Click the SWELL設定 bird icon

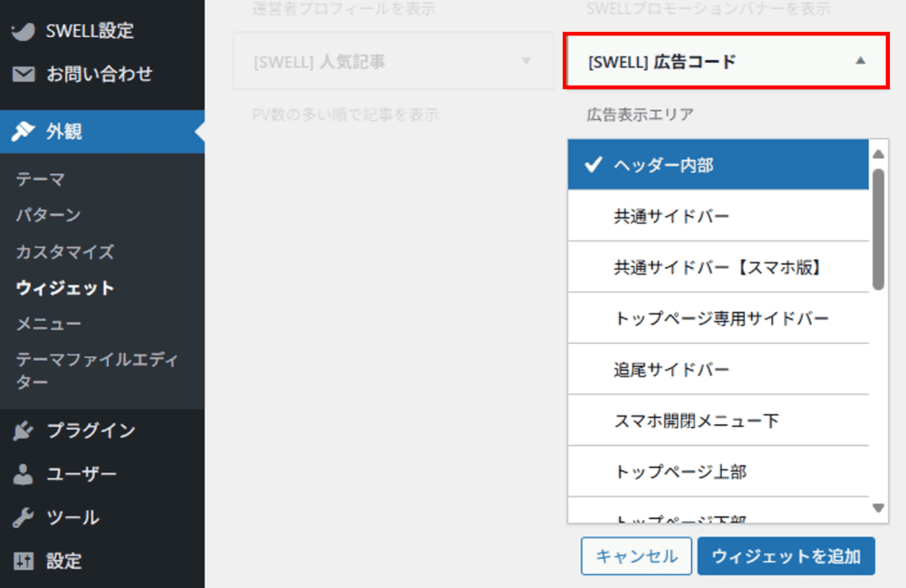24,31
